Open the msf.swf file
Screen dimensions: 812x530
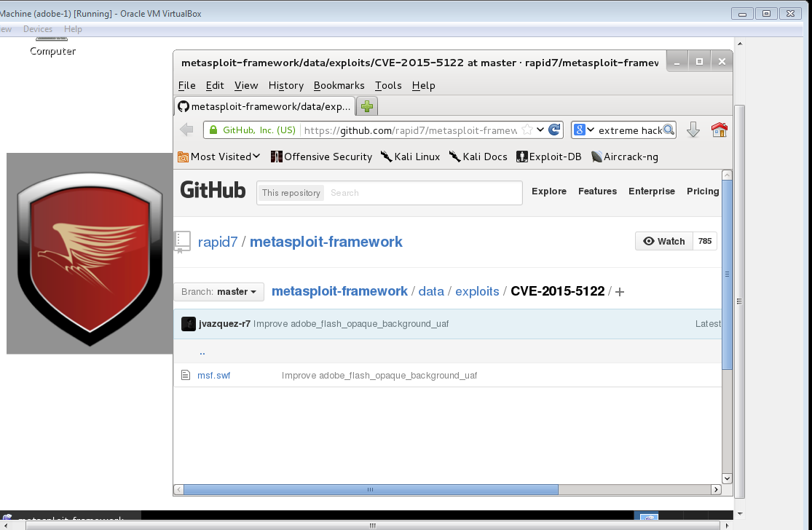click(x=214, y=375)
